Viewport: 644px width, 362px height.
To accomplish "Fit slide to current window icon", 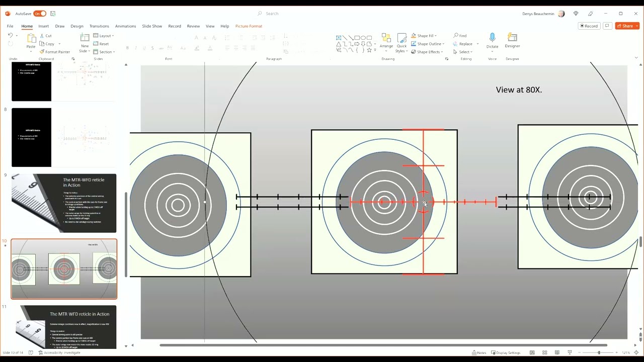I will [636, 352].
